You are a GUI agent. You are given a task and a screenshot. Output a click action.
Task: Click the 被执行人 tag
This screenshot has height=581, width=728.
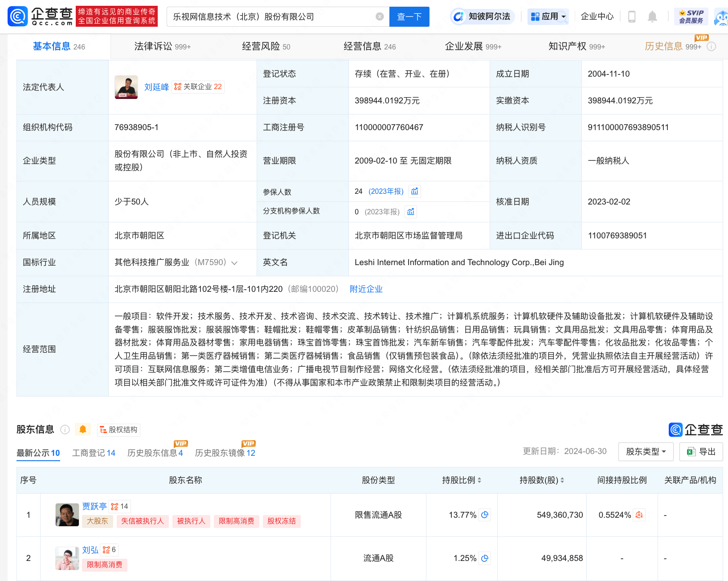pos(191,521)
